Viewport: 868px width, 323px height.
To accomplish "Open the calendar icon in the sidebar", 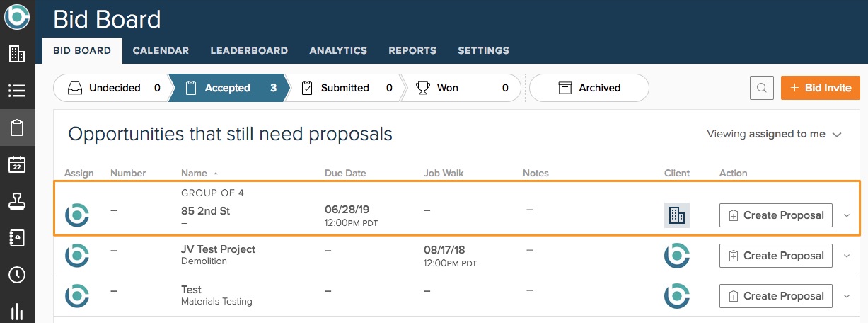I will (17, 164).
